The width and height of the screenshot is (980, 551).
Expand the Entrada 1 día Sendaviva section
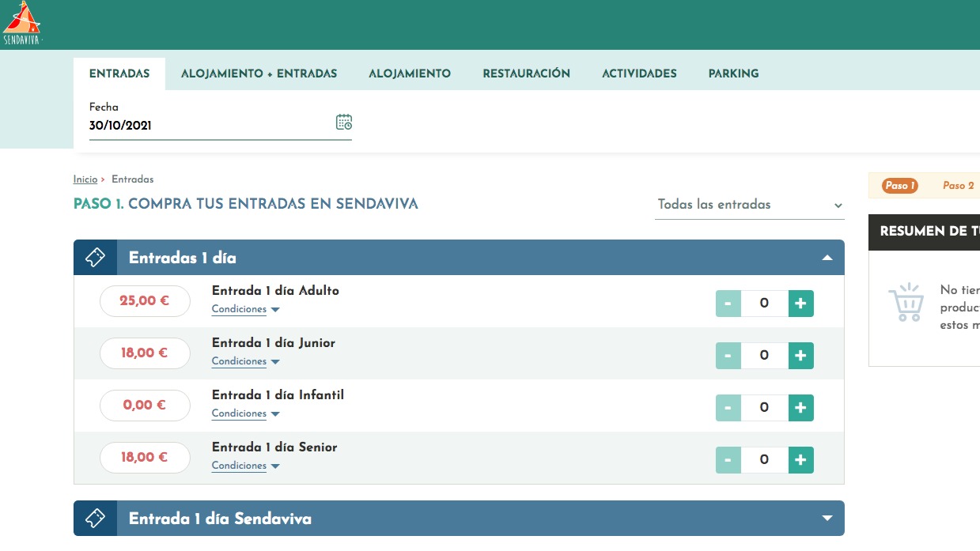827,518
